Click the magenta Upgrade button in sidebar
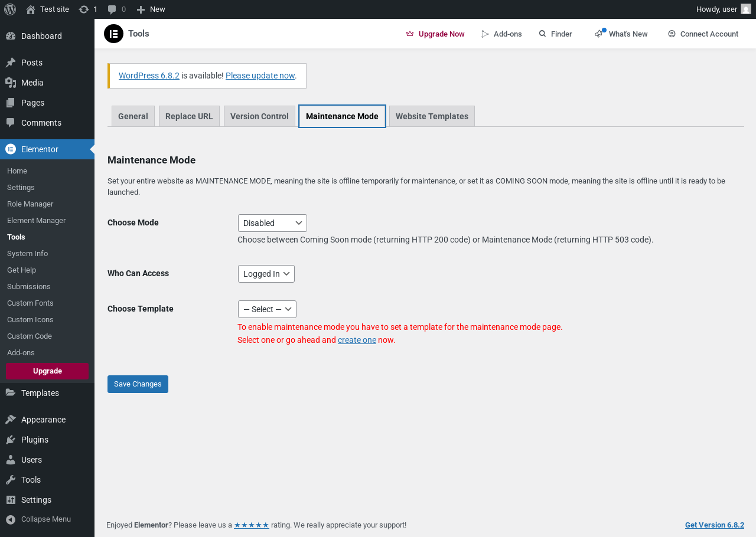756x537 pixels. (x=47, y=371)
